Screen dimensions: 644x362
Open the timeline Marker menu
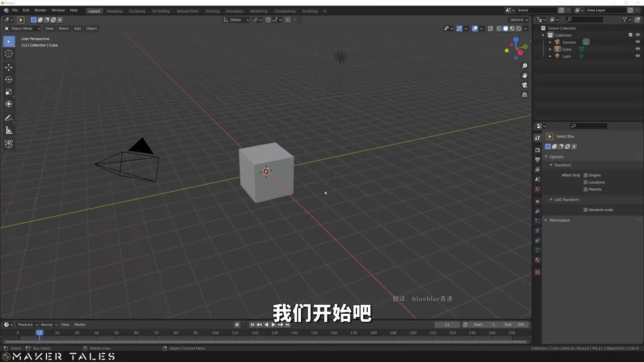coord(80,324)
